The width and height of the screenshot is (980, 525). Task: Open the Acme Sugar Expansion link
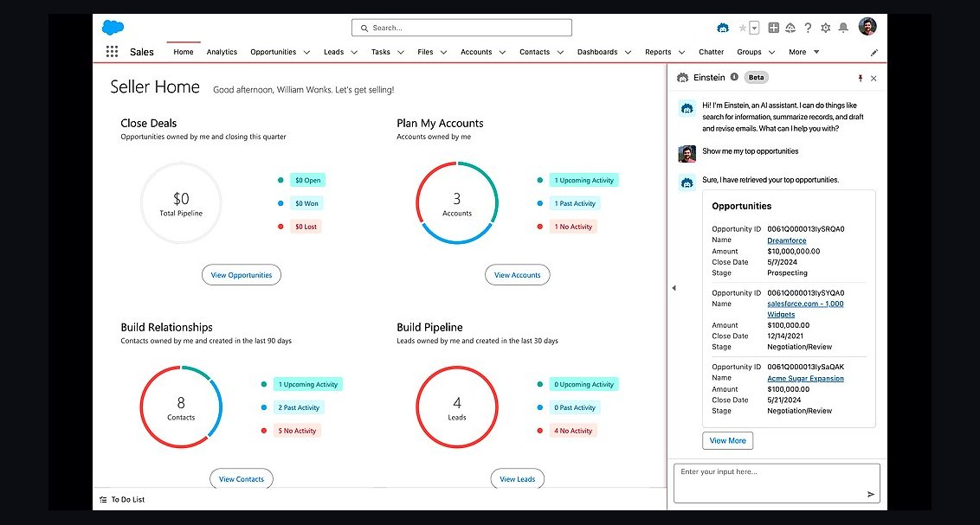[x=805, y=378]
